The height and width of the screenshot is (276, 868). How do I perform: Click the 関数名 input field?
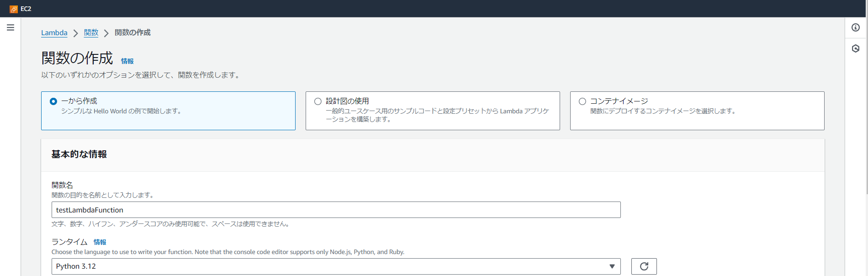(x=336, y=210)
